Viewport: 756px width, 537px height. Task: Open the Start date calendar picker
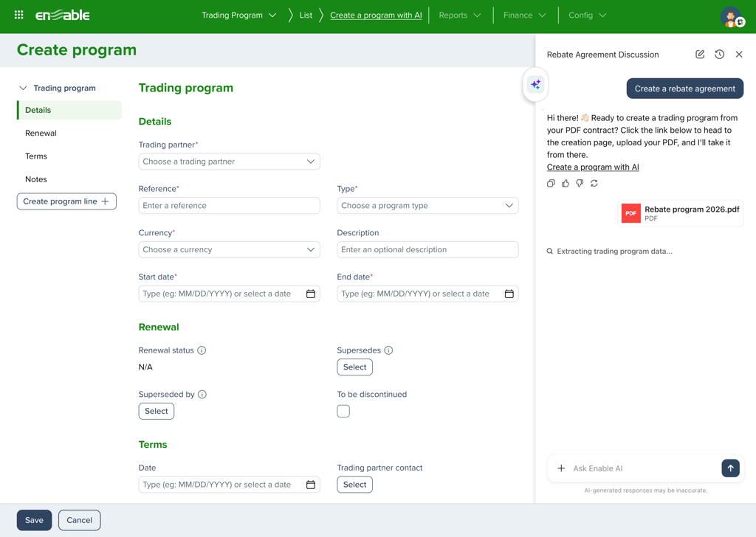pos(311,294)
